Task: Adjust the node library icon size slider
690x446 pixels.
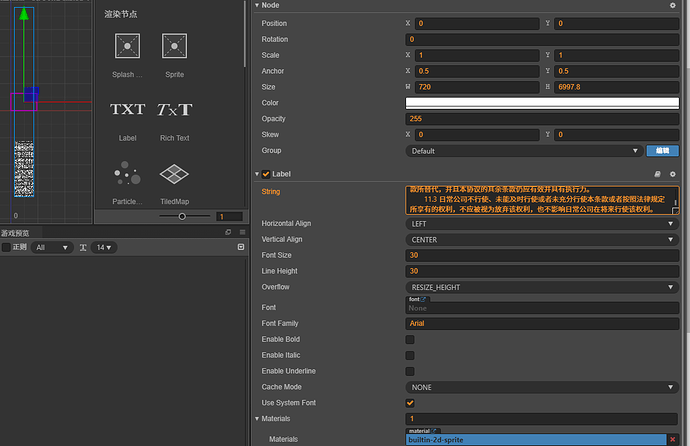Action: click(184, 216)
